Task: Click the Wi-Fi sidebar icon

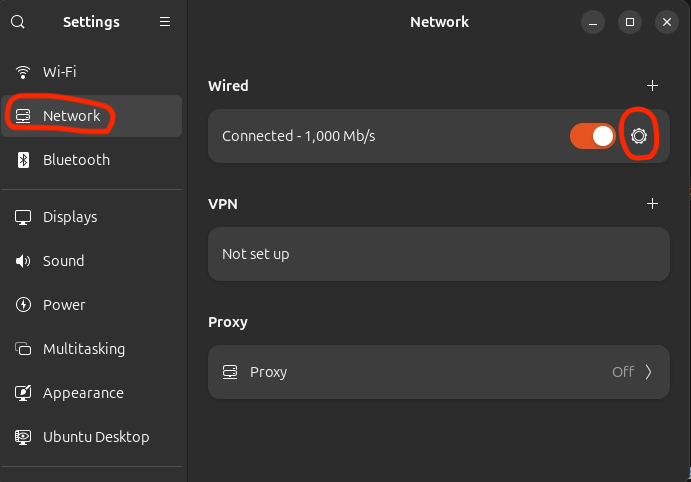Action: click(x=23, y=72)
